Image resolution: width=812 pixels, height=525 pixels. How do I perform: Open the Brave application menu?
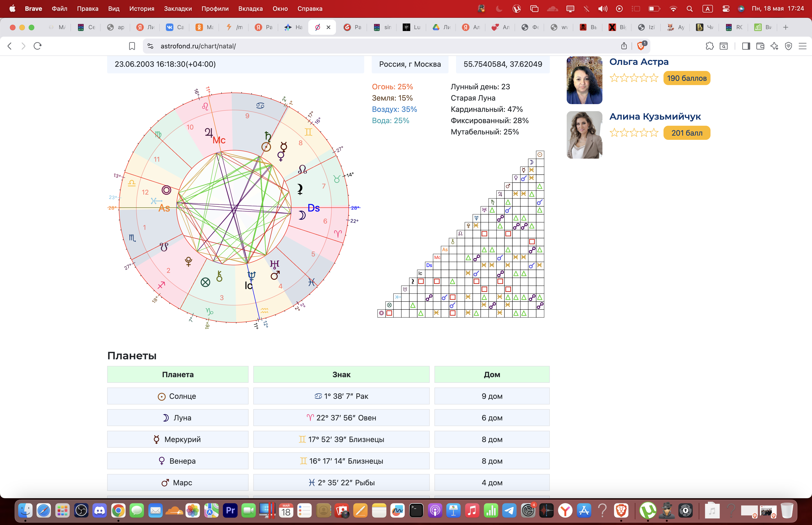pyautogui.click(x=33, y=8)
